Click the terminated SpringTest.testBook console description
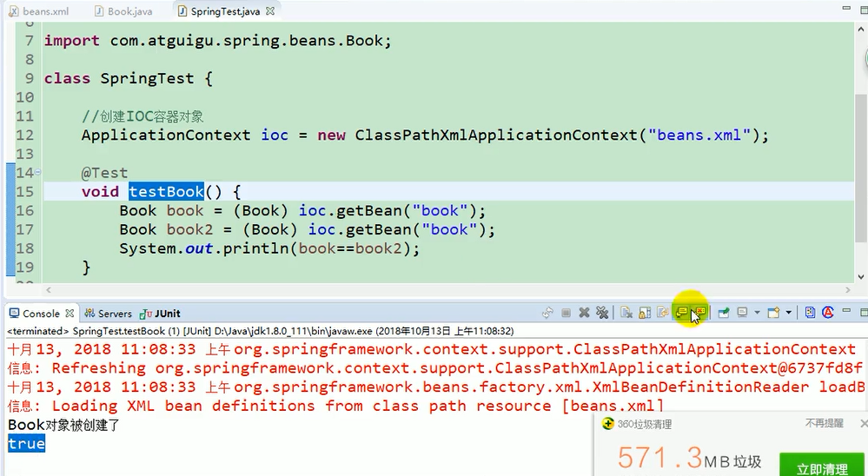 260,331
